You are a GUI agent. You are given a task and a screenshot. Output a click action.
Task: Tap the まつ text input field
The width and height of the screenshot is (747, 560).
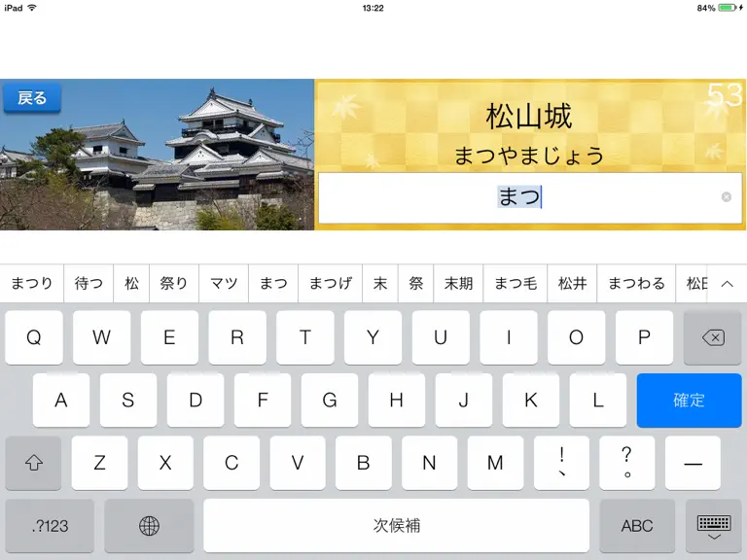click(x=530, y=197)
